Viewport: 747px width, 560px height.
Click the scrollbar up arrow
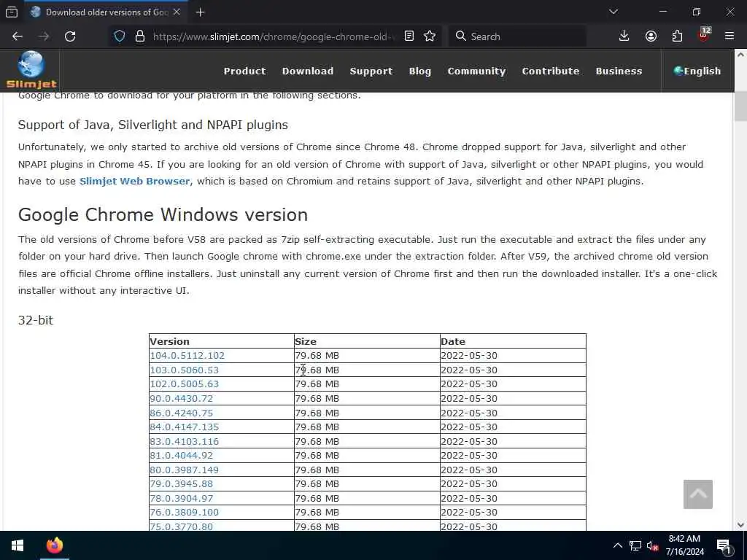click(x=740, y=55)
